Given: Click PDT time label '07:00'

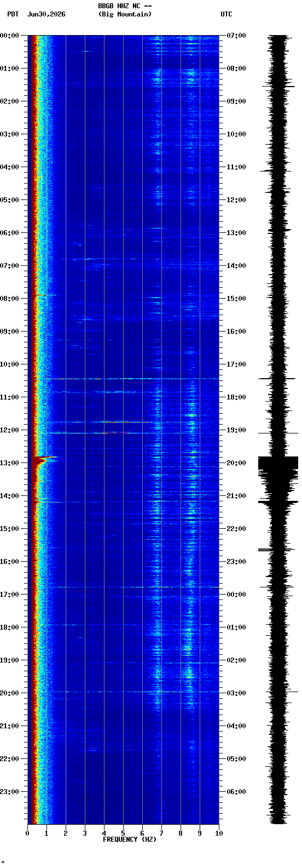Looking at the screenshot, I should pos(9,266).
